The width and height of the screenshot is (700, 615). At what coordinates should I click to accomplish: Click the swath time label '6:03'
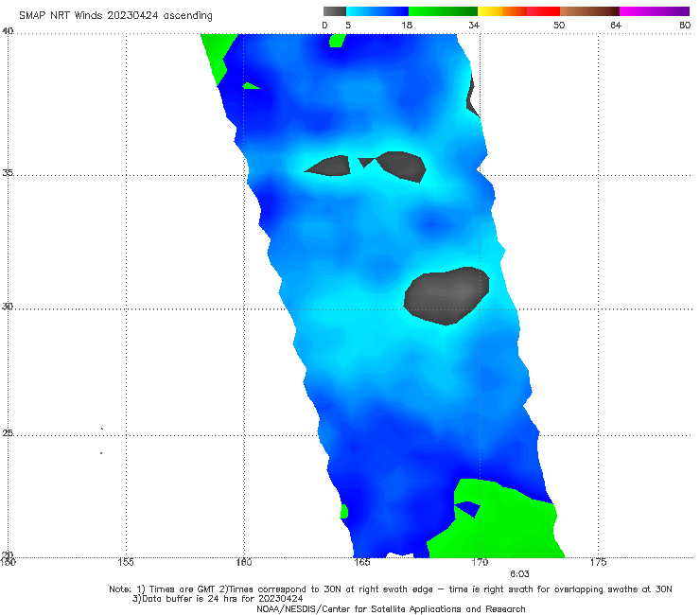[519, 574]
